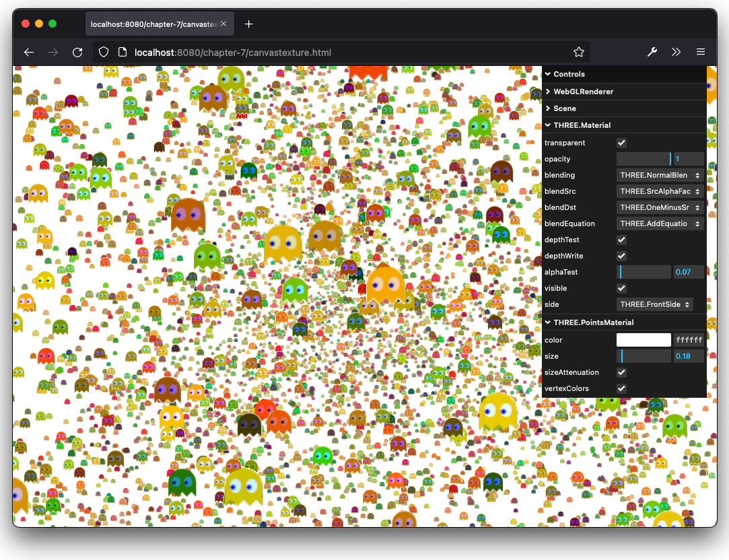Image resolution: width=729 pixels, height=560 pixels.
Task: Click the color hex field ffffff
Action: (x=689, y=340)
